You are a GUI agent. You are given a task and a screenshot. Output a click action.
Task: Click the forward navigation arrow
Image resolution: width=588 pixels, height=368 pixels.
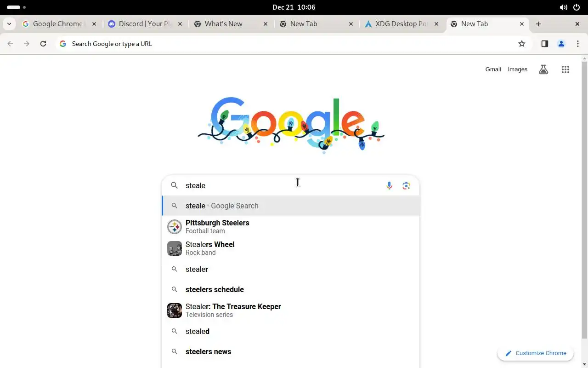(27, 44)
